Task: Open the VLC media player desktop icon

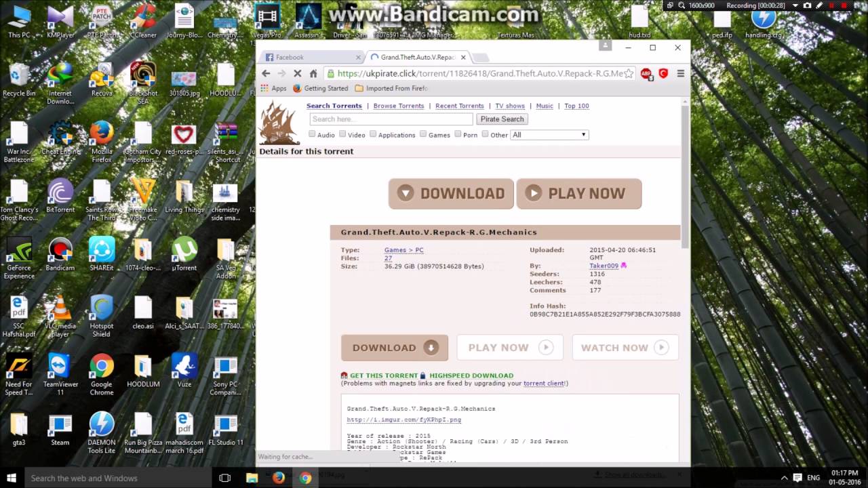Action: coord(60,317)
